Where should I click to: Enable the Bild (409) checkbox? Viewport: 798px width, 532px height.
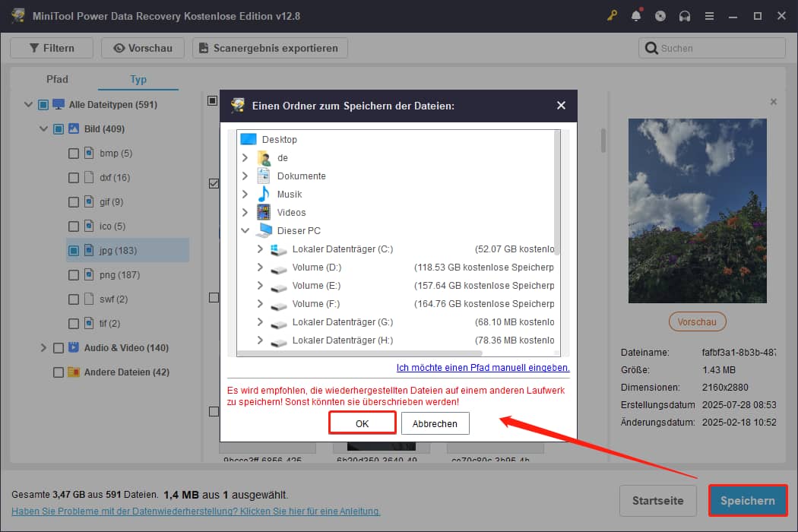[58, 128]
